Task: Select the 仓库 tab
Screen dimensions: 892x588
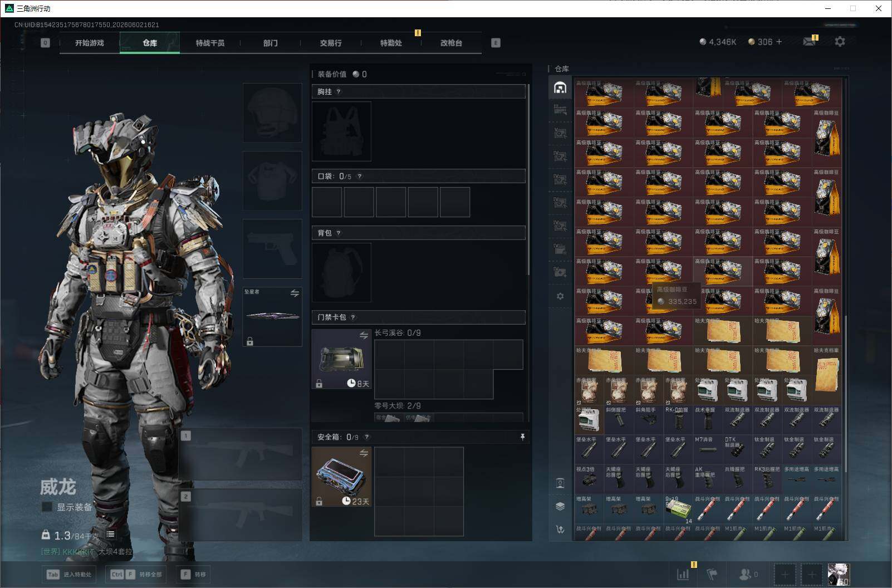Action: [150, 43]
